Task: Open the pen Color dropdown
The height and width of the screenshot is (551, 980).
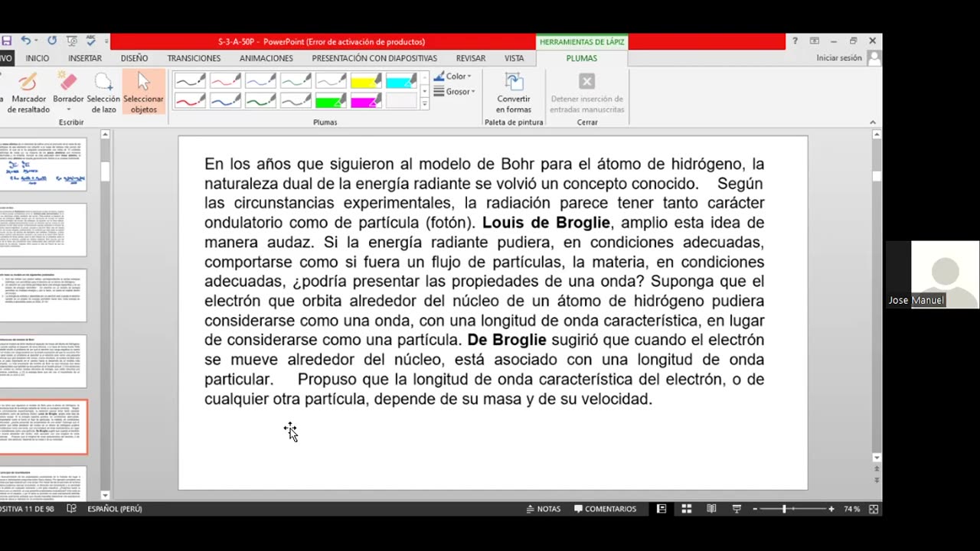Action: [452, 77]
